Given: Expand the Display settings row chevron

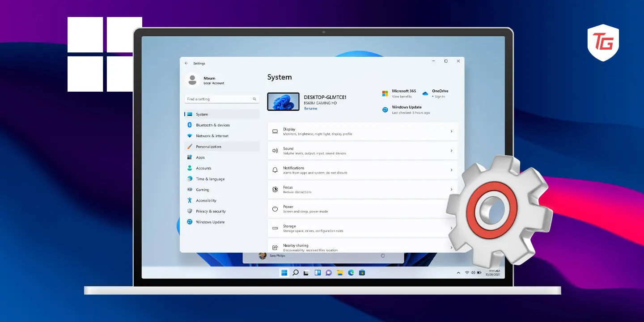Looking at the screenshot, I should pyautogui.click(x=451, y=131).
